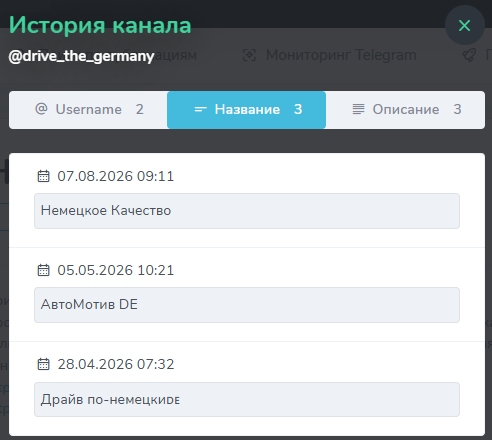492x440 pixels.
Task: Open the Описание tab
Action: point(405,110)
